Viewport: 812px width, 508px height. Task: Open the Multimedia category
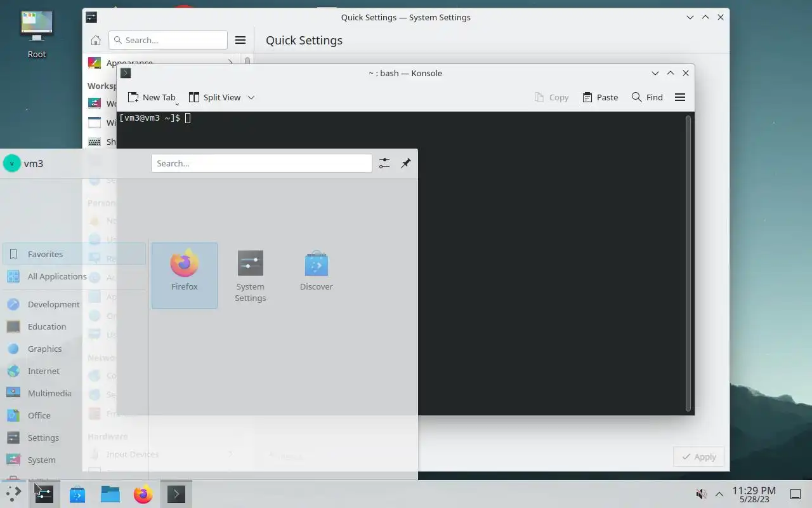pyautogui.click(x=74, y=393)
